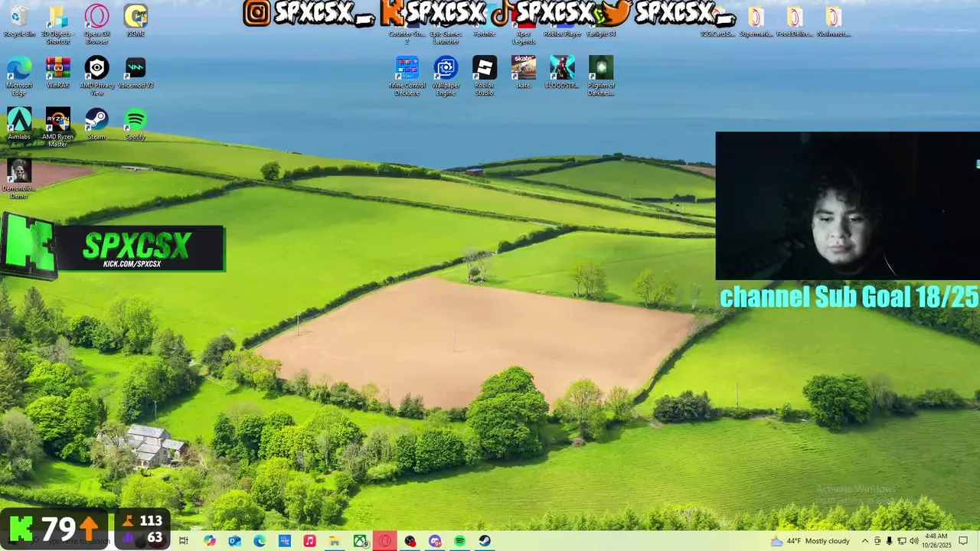
Task: Open Apple Music taskbar icon
Action: point(309,541)
